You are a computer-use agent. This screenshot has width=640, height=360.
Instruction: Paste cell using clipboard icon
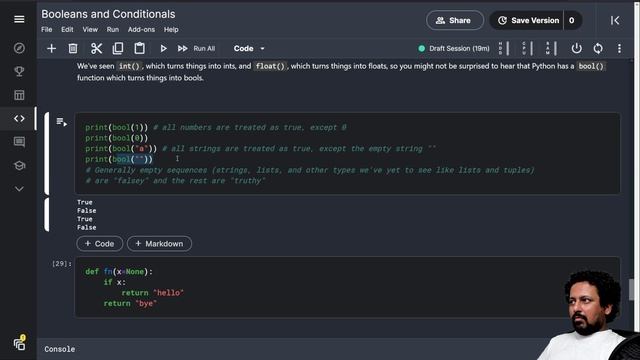pyautogui.click(x=140, y=49)
